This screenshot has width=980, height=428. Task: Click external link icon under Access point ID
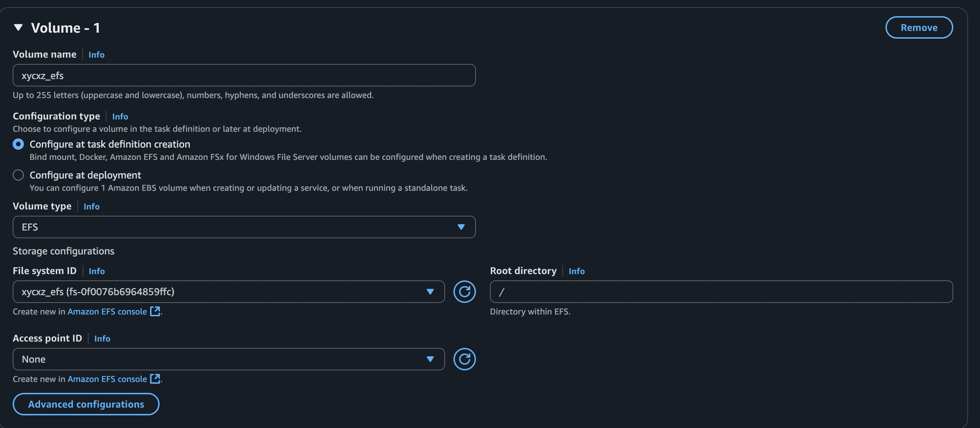(155, 378)
